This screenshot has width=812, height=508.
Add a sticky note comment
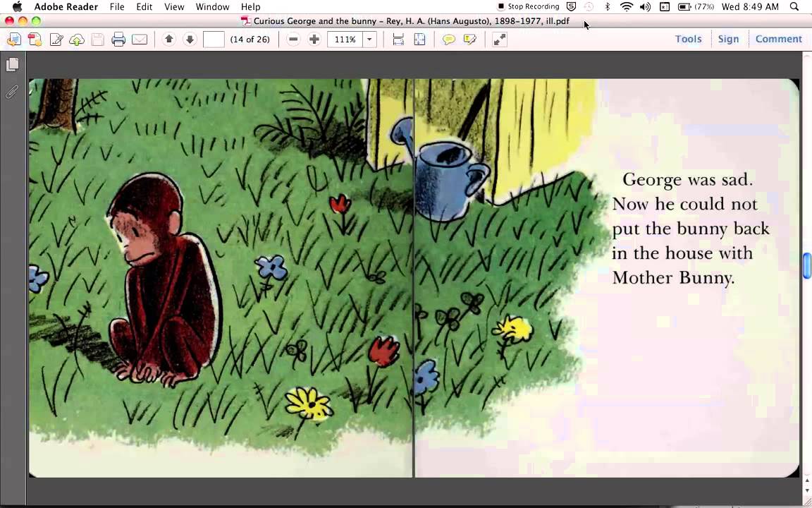[449, 40]
